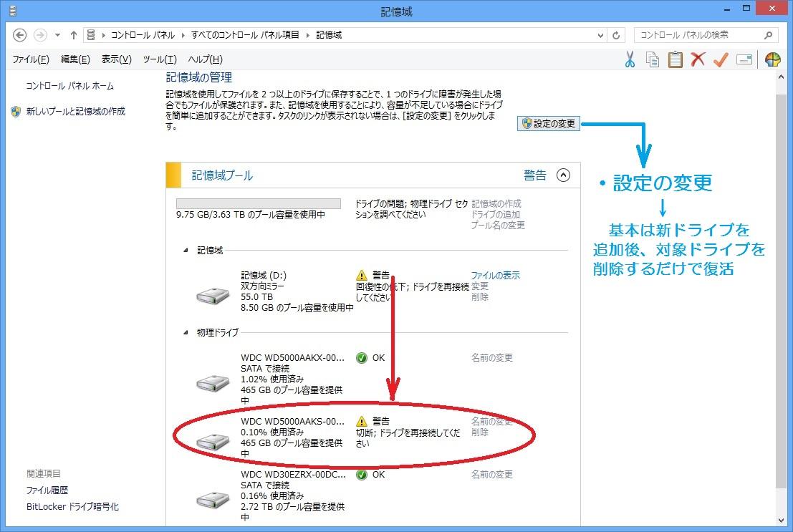The height and width of the screenshot is (532, 793).
Task: Click the window system menu icon
Action: pos(13,10)
